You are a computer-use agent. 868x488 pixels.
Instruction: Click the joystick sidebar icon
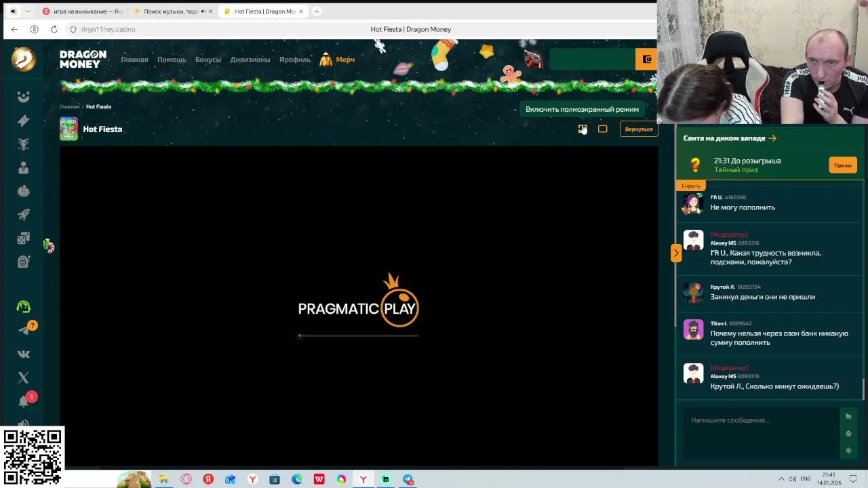pyautogui.click(x=24, y=191)
